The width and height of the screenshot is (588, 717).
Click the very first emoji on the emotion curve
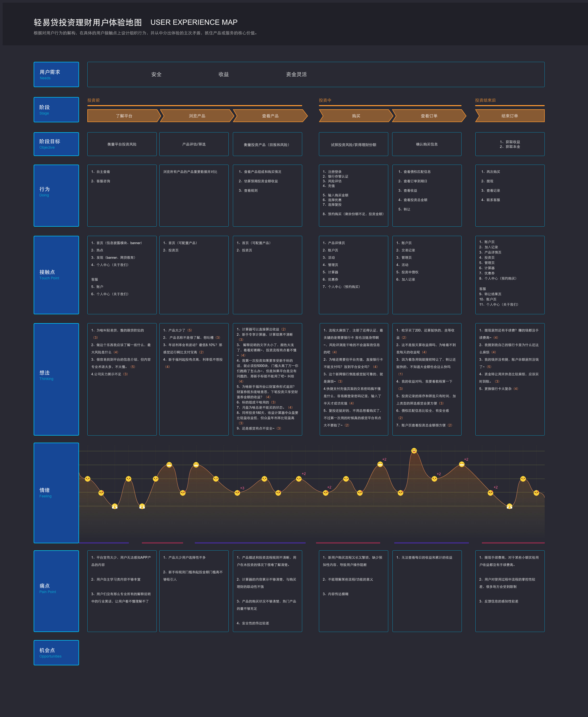88,479
